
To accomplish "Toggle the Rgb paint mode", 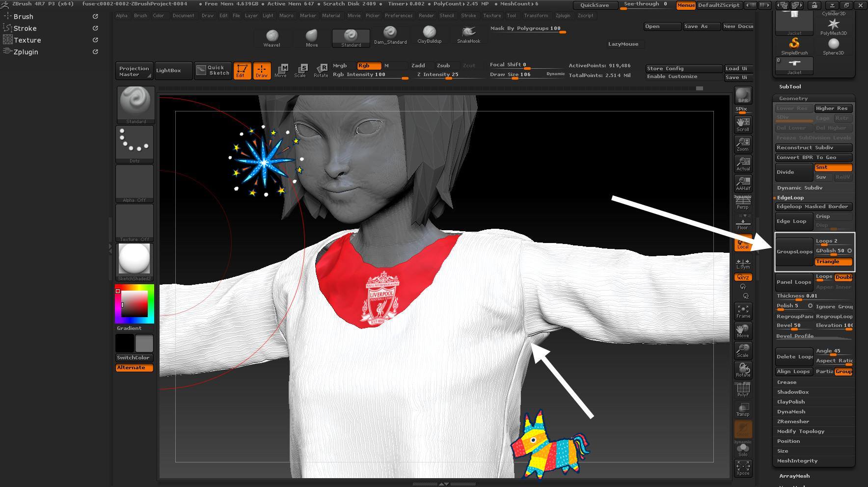I will pyautogui.click(x=369, y=66).
